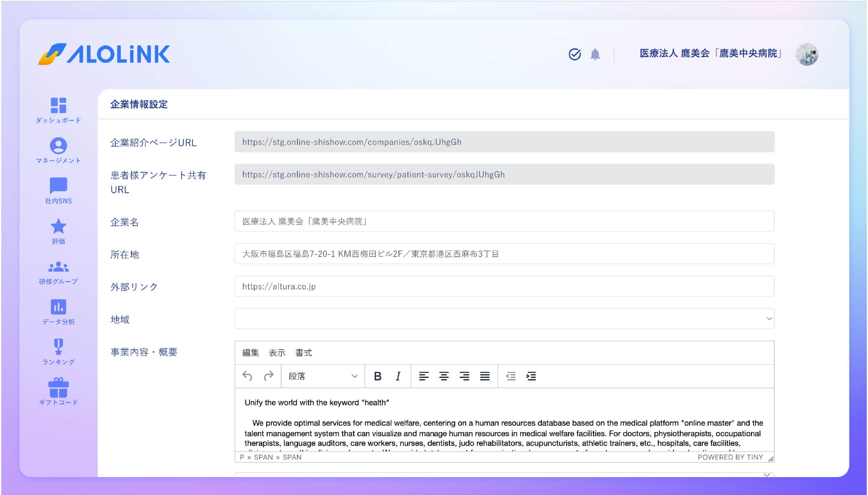Expand the 地域 region dropdown
The image size is (868, 495).
[x=504, y=319]
